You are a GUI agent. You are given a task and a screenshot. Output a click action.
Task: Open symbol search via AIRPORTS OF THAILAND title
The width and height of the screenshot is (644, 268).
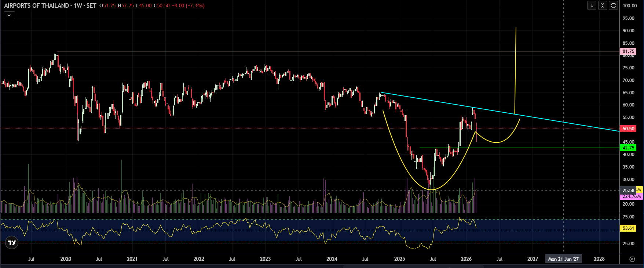(x=37, y=6)
